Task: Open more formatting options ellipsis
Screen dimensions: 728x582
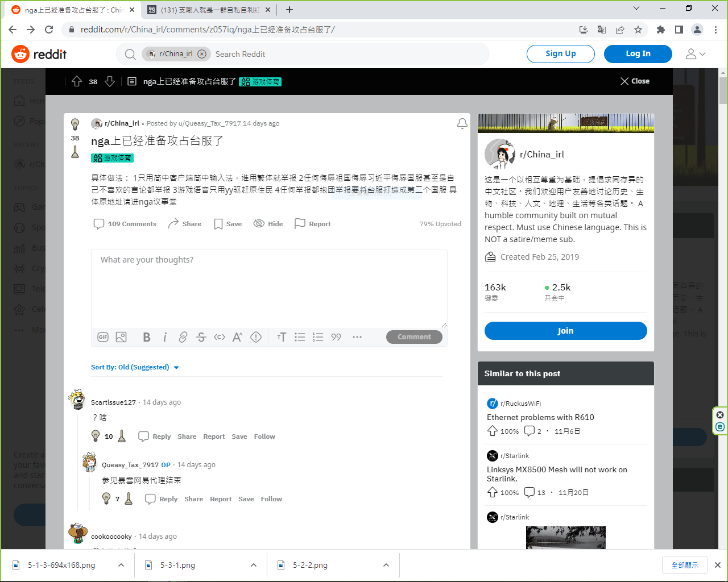Action: coord(357,337)
